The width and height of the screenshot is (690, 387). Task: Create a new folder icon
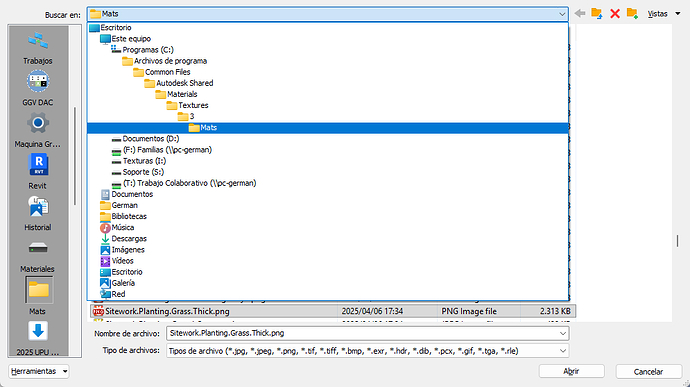click(x=632, y=14)
